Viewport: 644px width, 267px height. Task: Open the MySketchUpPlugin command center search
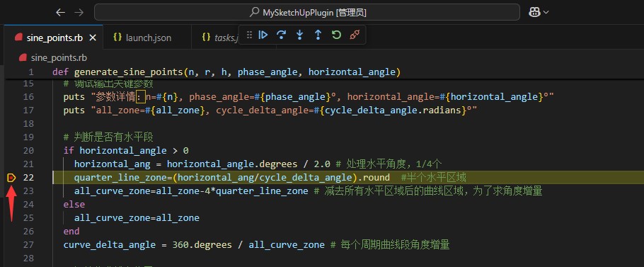click(x=307, y=12)
